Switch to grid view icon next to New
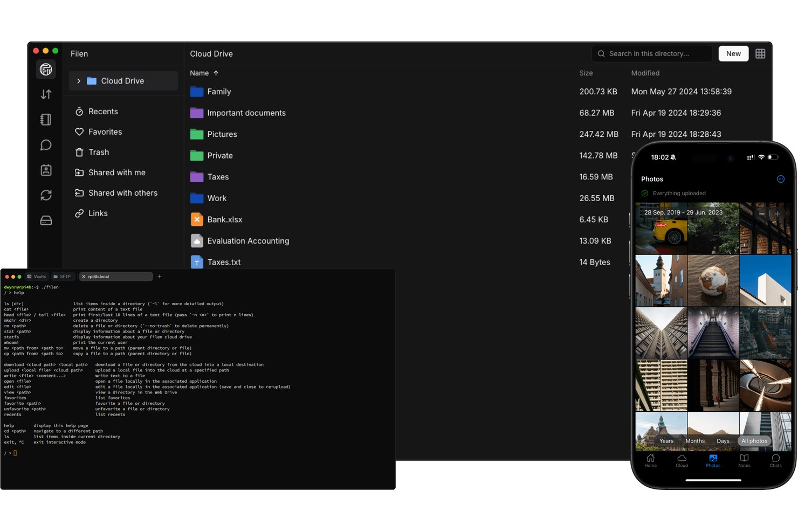 coord(760,53)
